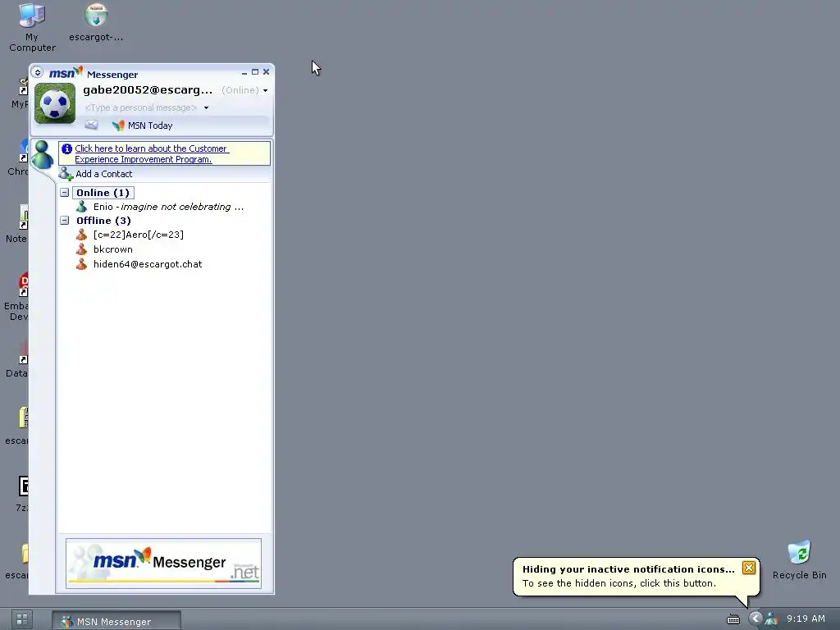Viewport: 840px width, 630px height.
Task: Click the on-screen keyboard tray icon
Action: 733,619
